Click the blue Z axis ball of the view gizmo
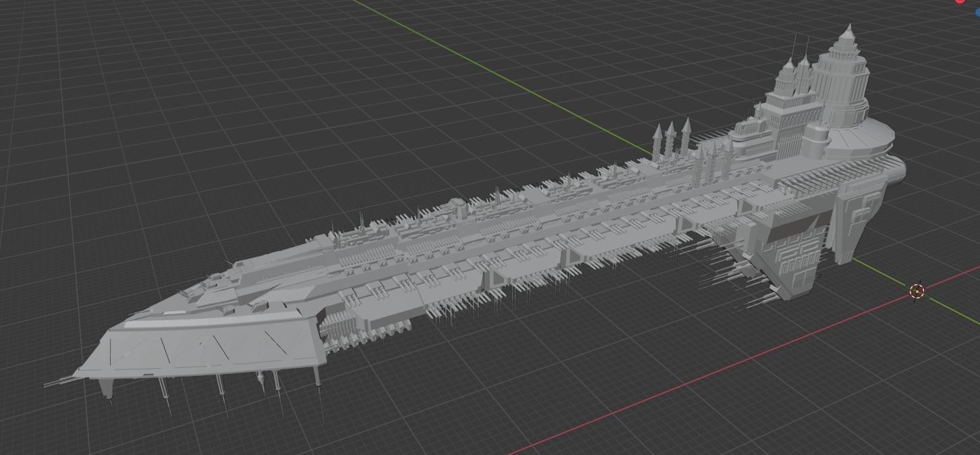980x455 pixels. [978, 12]
